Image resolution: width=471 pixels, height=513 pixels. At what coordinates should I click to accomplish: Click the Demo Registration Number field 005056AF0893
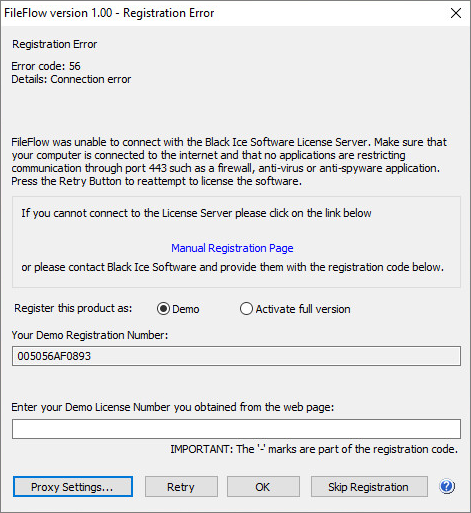pos(236,356)
